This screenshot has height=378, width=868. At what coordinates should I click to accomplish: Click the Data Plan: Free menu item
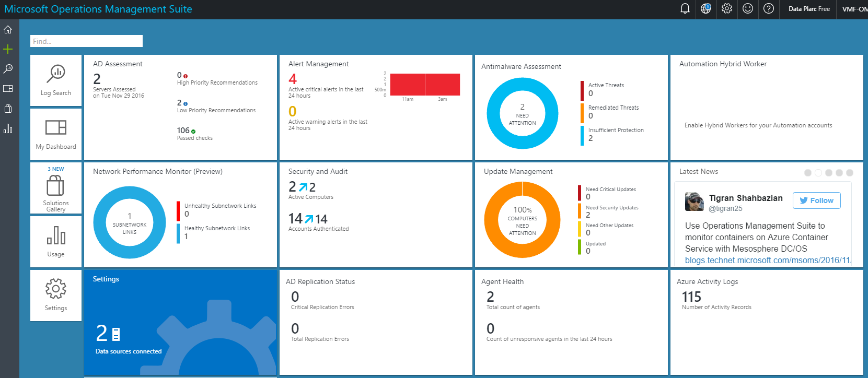(809, 9)
